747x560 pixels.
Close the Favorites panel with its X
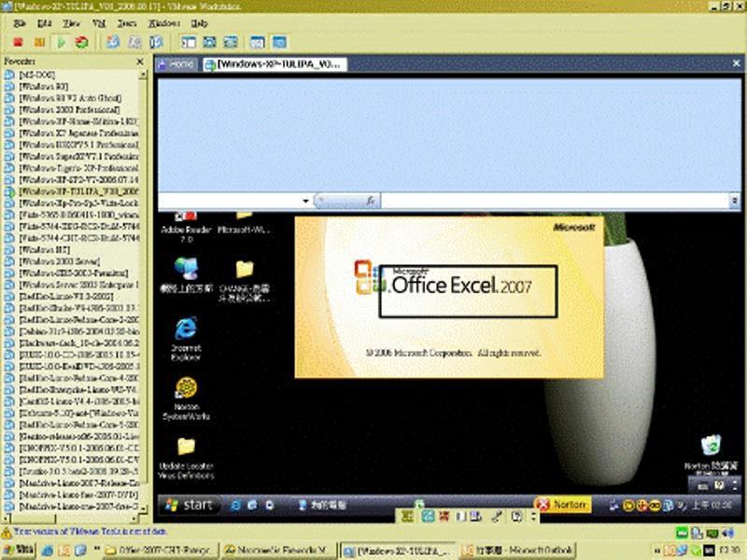coord(139,62)
